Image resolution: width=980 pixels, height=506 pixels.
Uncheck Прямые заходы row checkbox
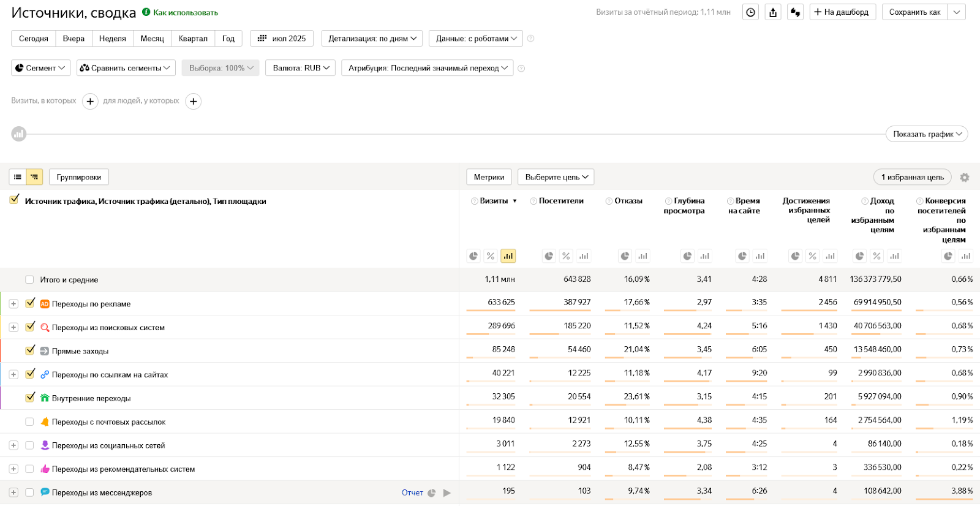(30, 350)
